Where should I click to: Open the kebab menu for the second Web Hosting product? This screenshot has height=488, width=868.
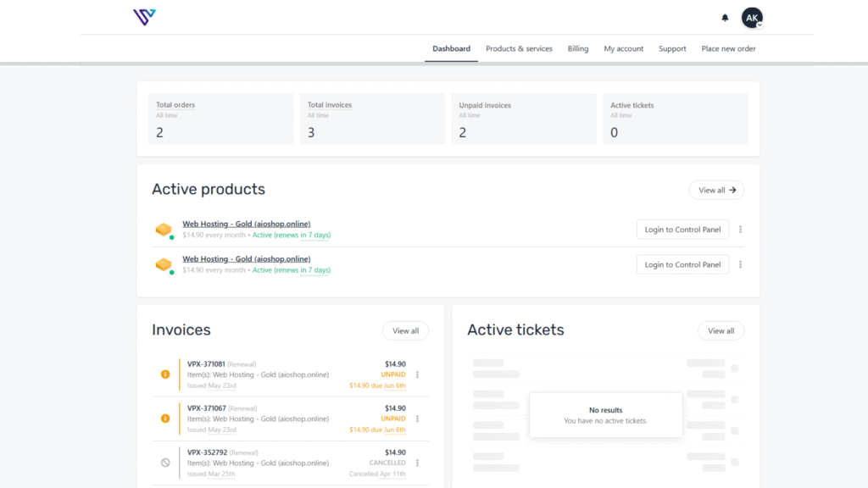tap(740, 264)
